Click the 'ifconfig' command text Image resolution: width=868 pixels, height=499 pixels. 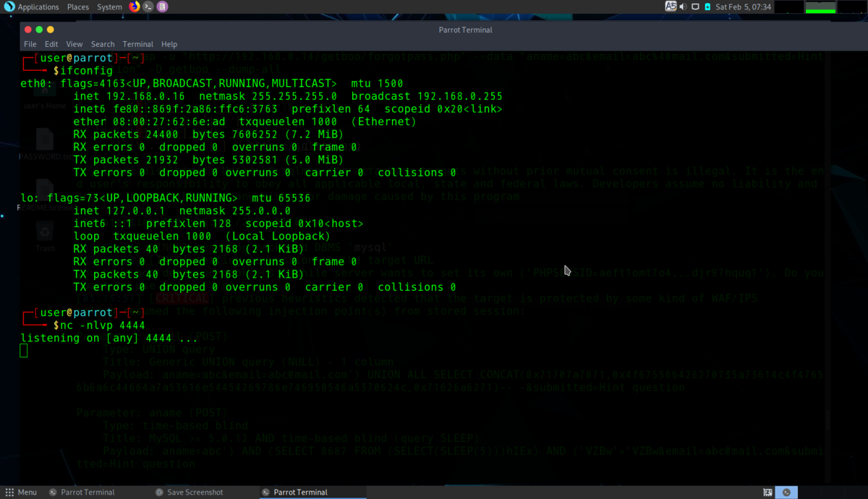[87, 71]
